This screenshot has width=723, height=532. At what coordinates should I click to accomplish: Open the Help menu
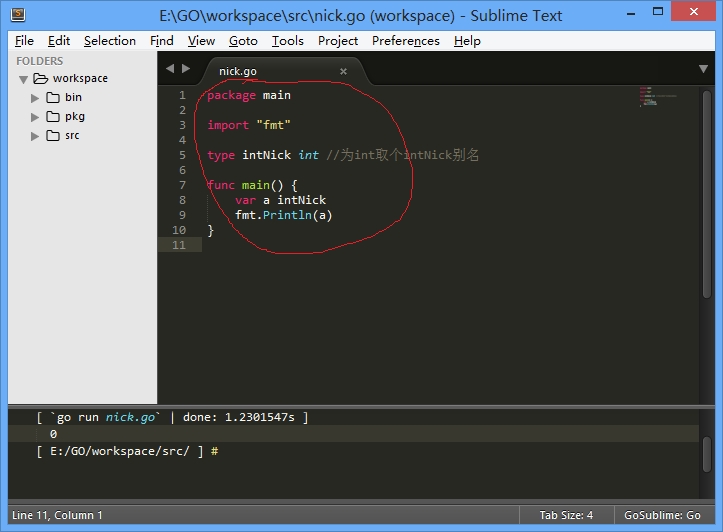point(467,41)
